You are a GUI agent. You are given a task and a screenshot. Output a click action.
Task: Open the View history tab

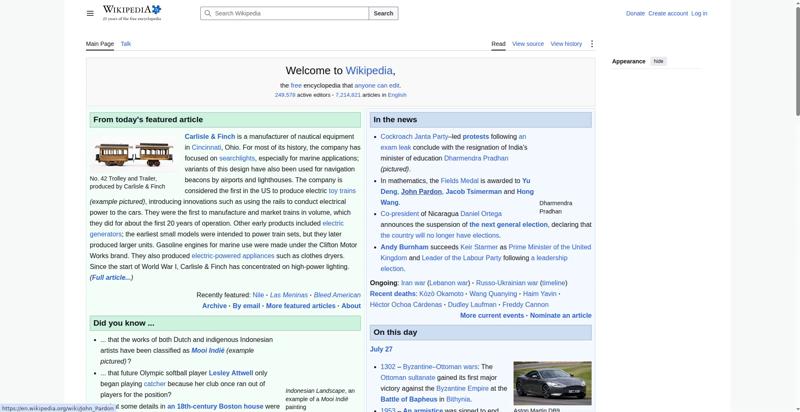click(566, 44)
